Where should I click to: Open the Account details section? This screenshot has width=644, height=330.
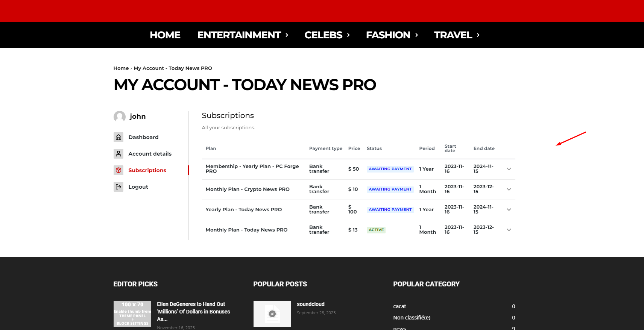[x=150, y=154]
